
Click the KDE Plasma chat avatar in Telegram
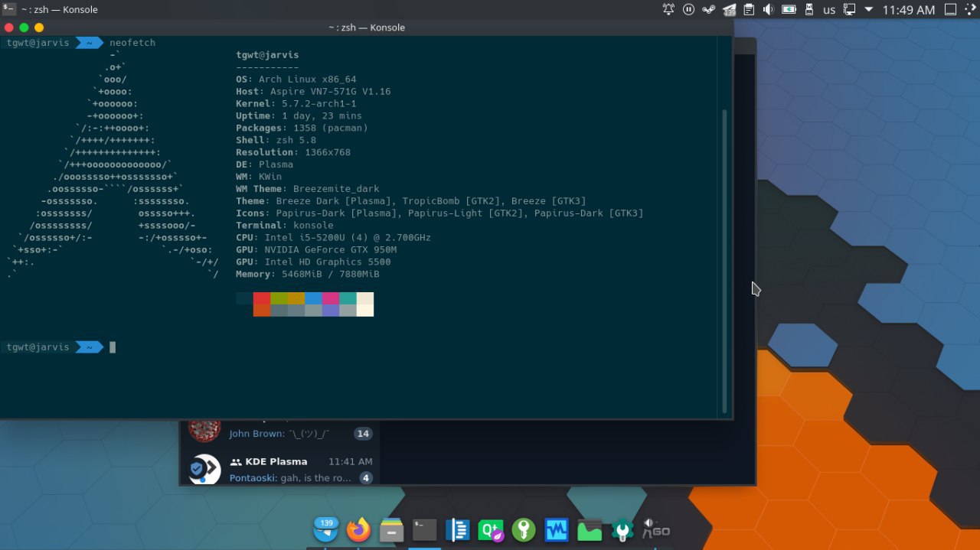tap(204, 469)
